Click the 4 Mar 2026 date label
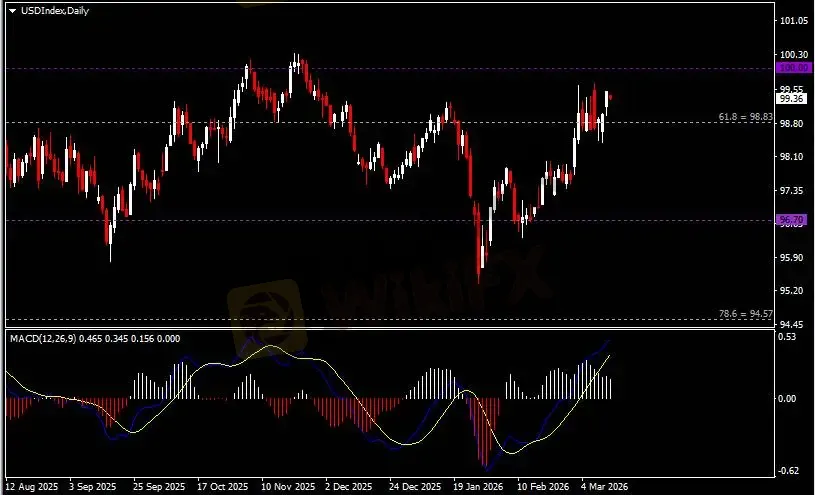 pyautogui.click(x=604, y=487)
